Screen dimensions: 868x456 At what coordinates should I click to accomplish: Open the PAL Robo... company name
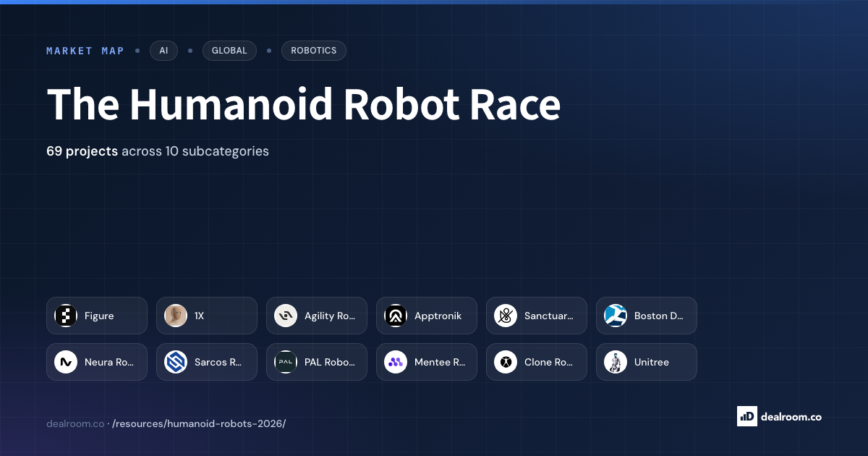point(330,363)
